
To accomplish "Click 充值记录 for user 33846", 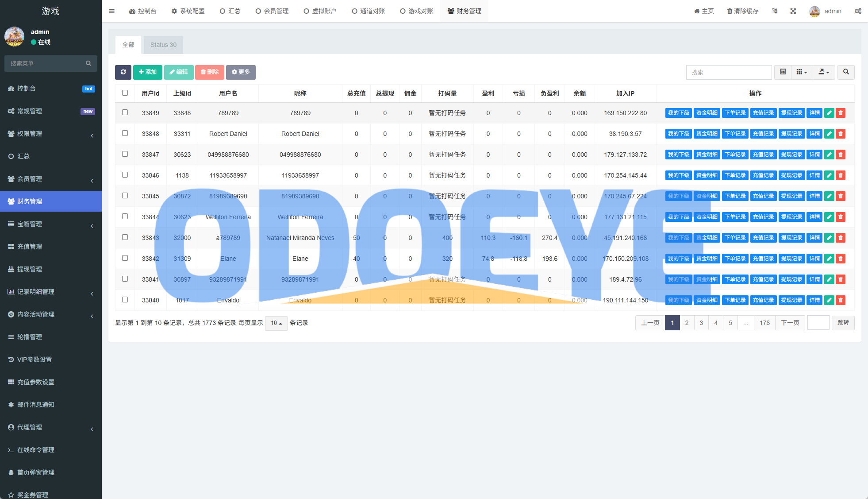I will click(x=763, y=175).
